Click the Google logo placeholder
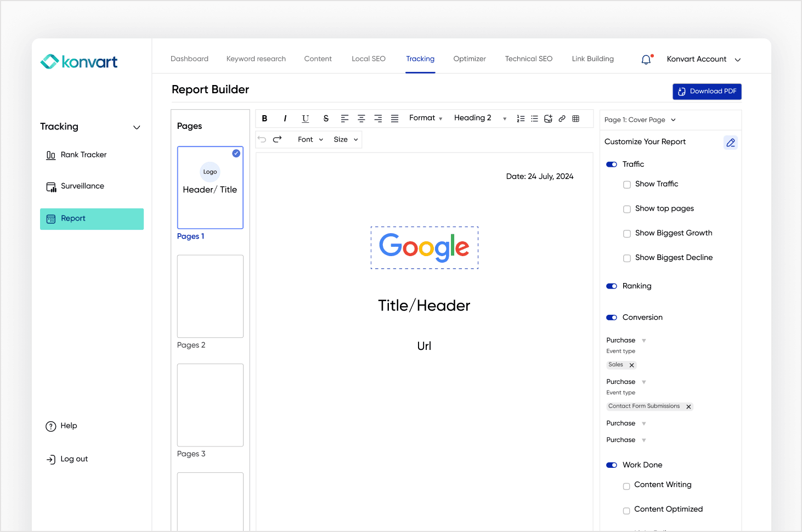802x532 pixels. tap(425, 248)
